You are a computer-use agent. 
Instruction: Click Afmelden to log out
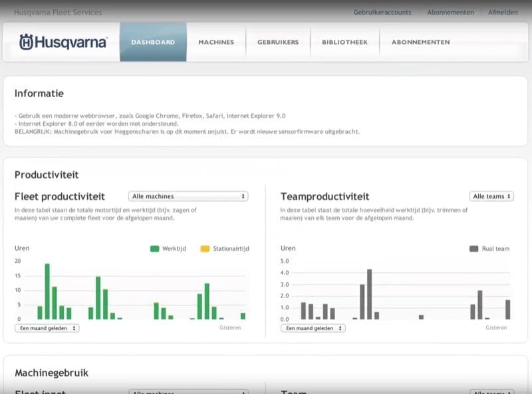tap(503, 12)
